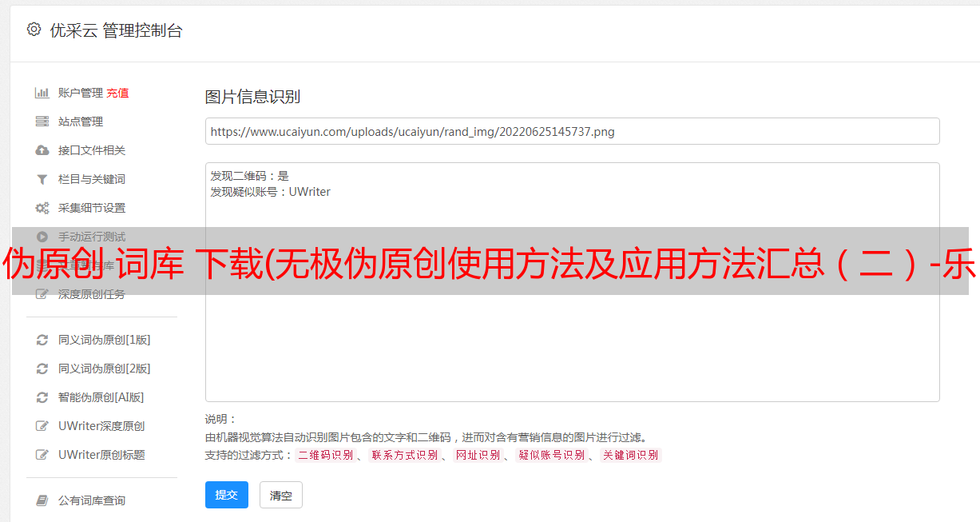980x522 pixels.
Task: Open 同义词伪原创[2版] tool
Action: (x=105, y=369)
